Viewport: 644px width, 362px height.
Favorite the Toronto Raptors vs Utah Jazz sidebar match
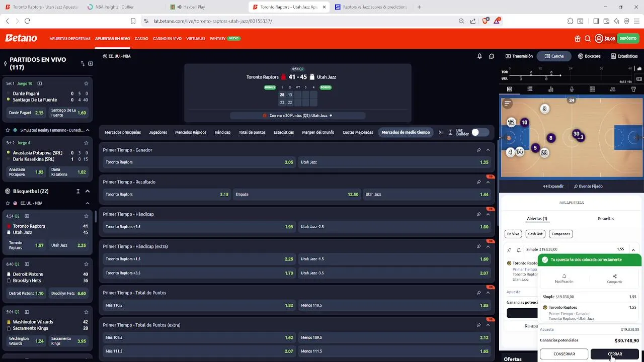(x=86, y=216)
